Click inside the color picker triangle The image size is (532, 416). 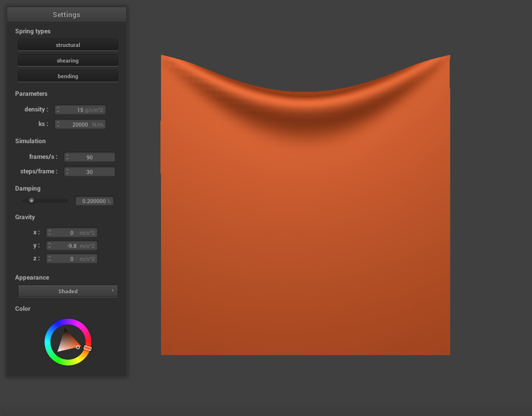pyautogui.click(x=67, y=343)
